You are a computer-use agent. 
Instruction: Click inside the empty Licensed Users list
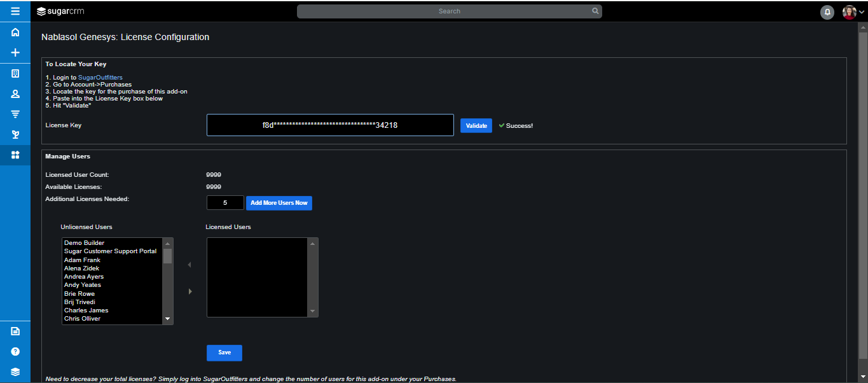(258, 277)
